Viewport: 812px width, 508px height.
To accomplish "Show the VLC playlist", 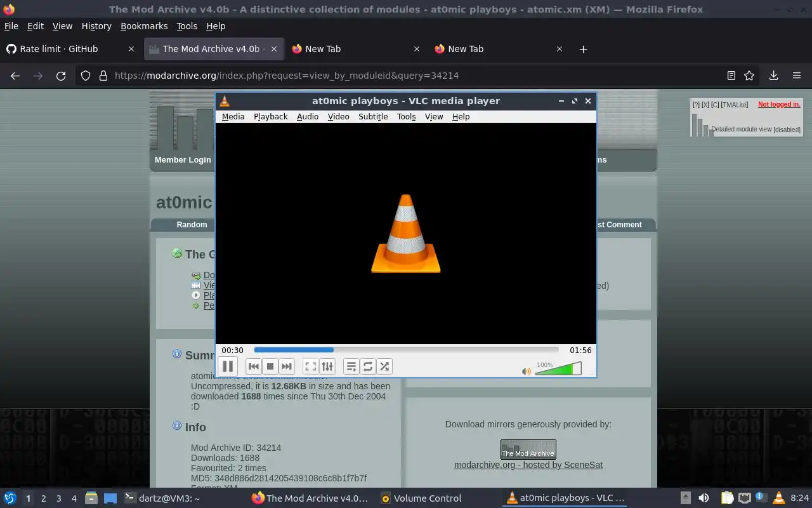I will click(351, 366).
